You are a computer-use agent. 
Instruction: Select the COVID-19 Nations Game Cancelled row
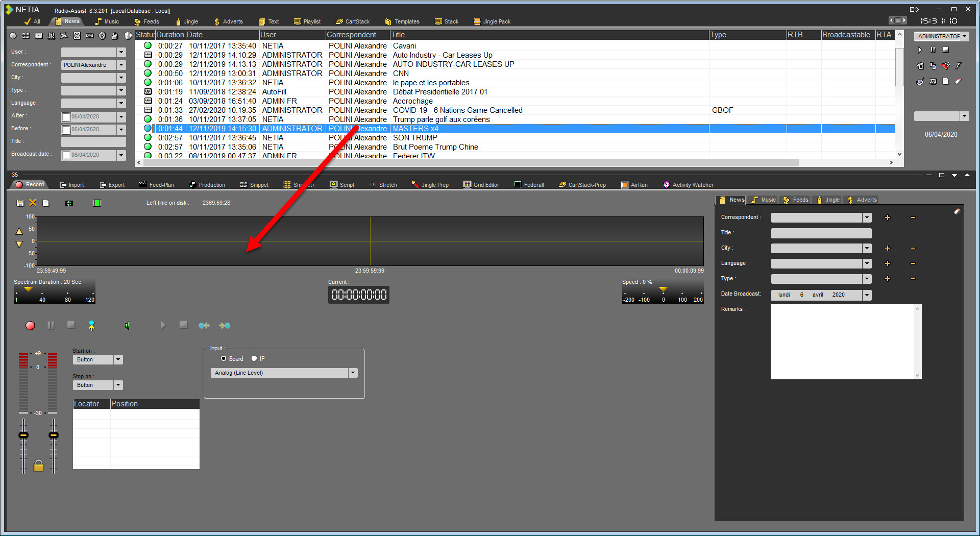[x=457, y=110]
